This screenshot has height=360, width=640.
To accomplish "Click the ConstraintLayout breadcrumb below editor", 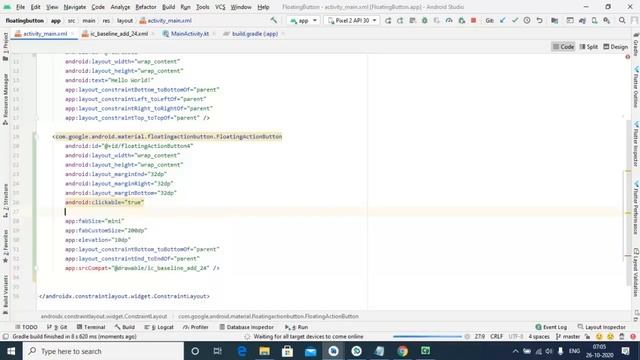I will (x=104, y=316).
